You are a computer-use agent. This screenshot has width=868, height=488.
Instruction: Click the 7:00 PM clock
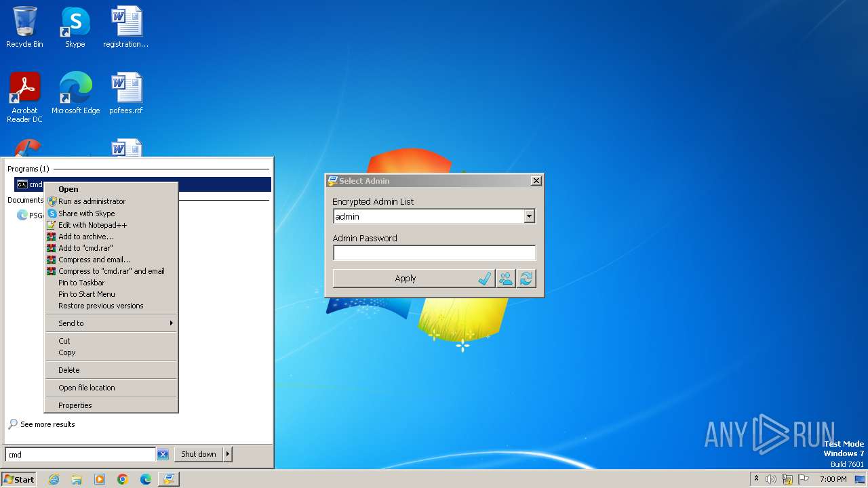833,479
